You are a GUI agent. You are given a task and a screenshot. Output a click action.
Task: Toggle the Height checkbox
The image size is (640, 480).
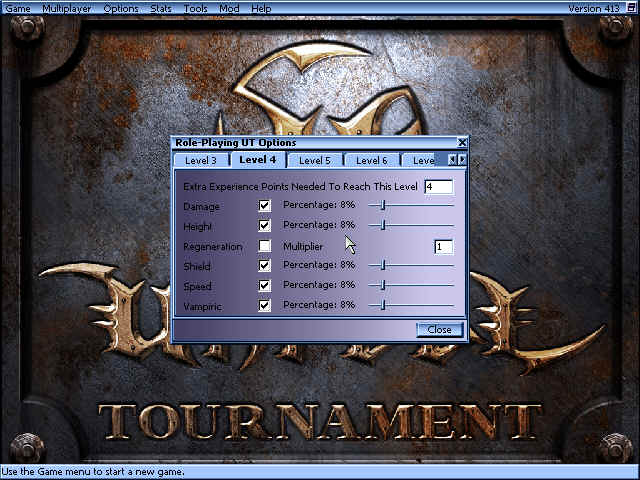click(x=264, y=225)
